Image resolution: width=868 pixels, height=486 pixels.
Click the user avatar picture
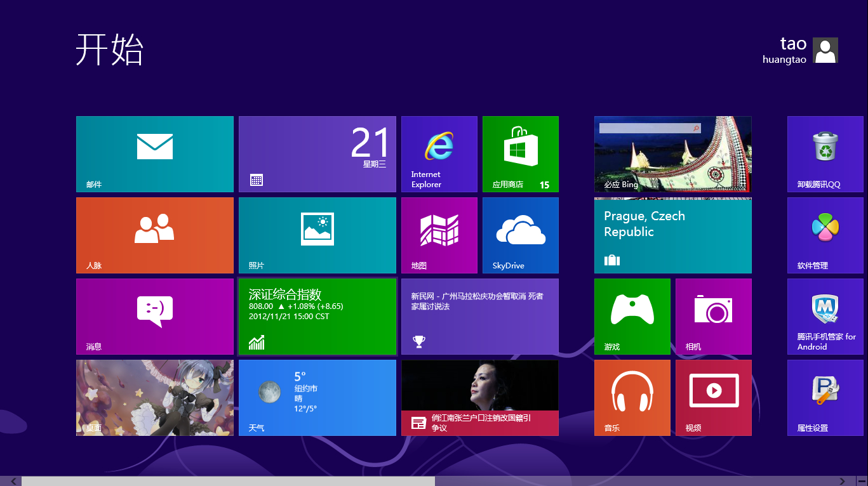(x=825, y=50)
